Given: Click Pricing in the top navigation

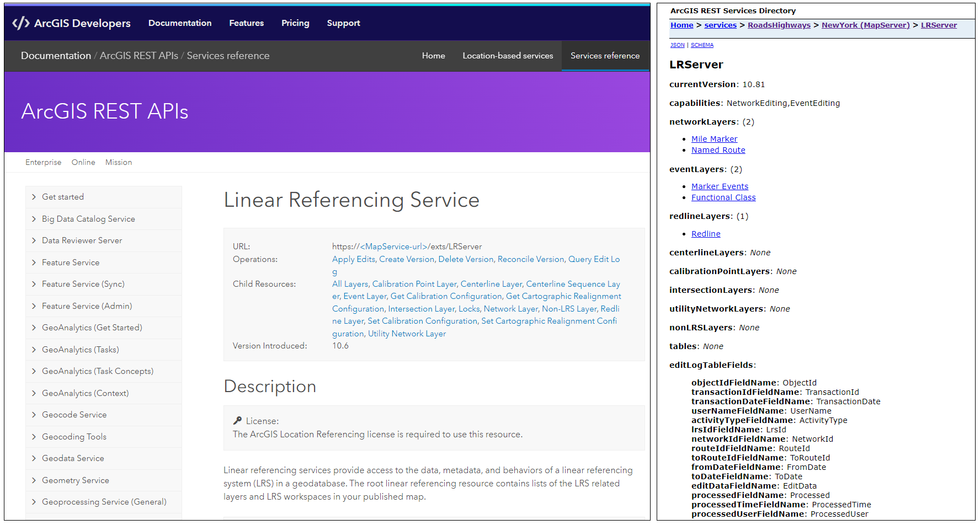Looking at the screenshot, I should [295, 23].
